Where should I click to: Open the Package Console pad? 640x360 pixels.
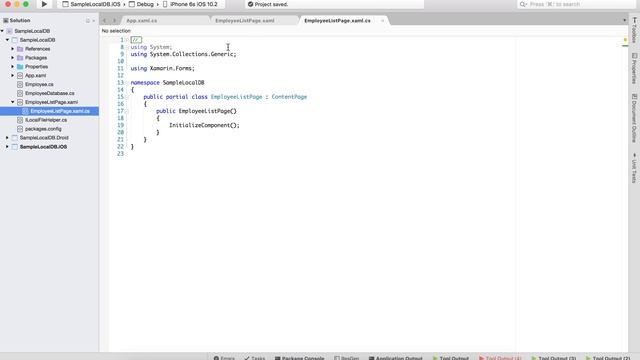coord(299,358)
